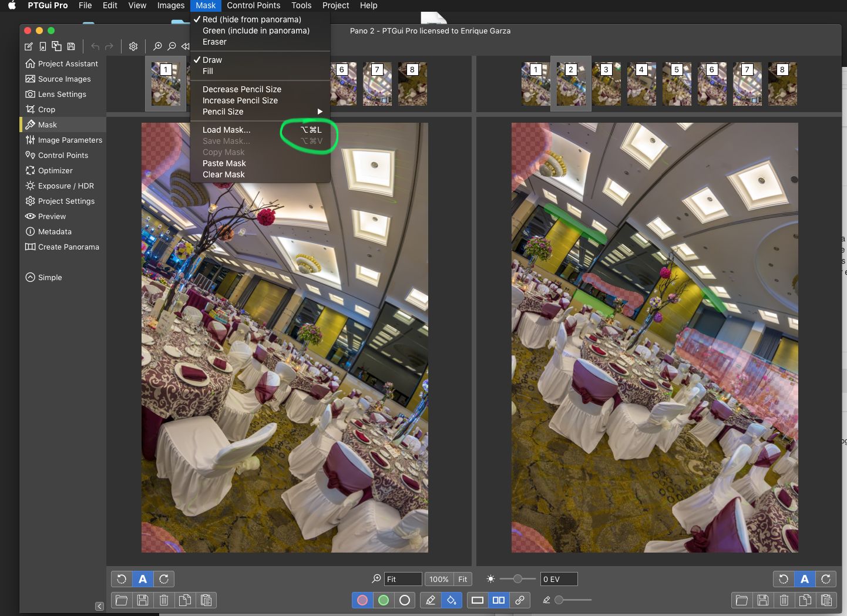Select the pencil draw tool icon
Viewport: 847px width, 616px height.
point(431,600)
